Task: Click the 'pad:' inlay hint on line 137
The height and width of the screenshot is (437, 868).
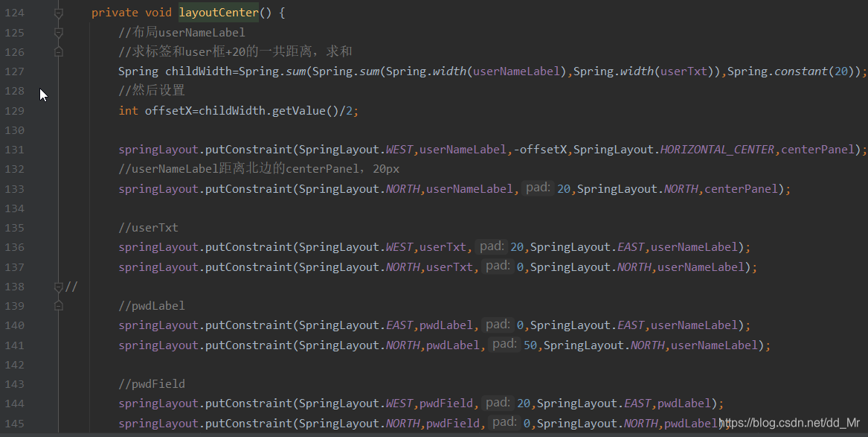Action: pyautogui.click(x=497, y=266)
